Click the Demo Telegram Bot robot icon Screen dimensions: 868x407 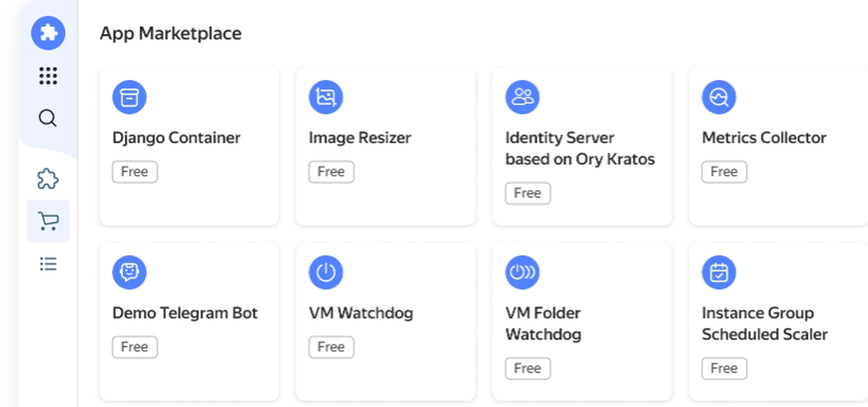click(129, 272)
